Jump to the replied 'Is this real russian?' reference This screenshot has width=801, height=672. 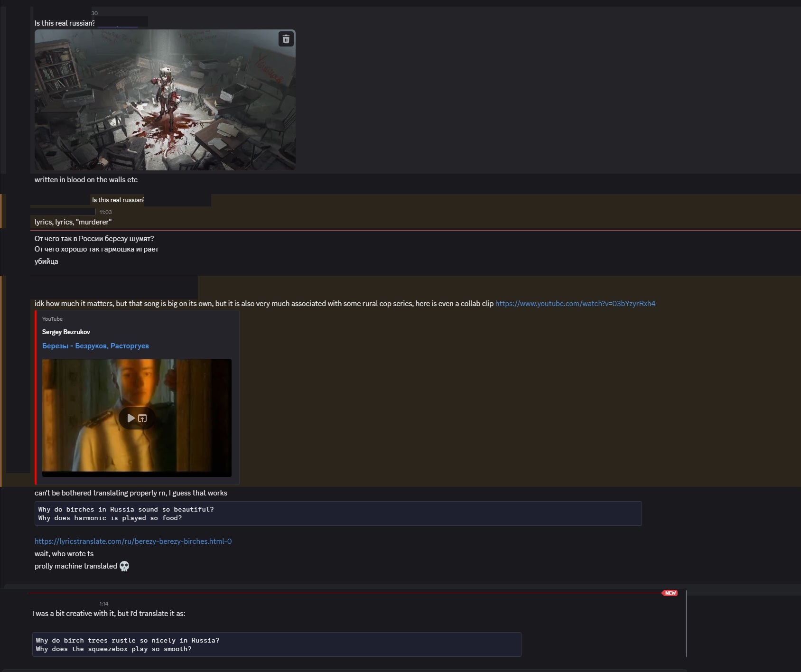118,200
